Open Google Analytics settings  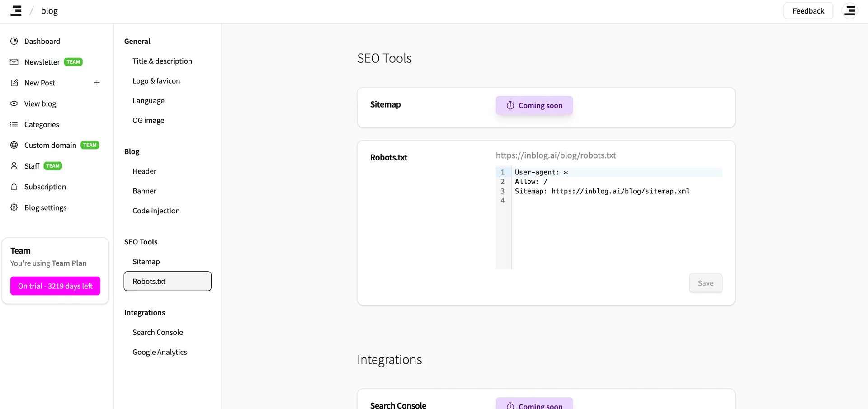pyautogui.click(x=160, y=352)
